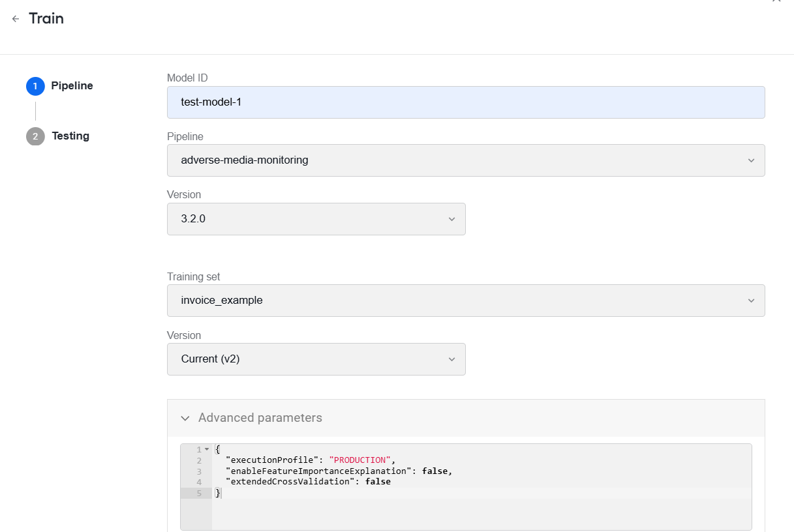Click line number 2 in editor gutter
The width and height of the screenshot is (794, 532).
click(x=200, y=460)
